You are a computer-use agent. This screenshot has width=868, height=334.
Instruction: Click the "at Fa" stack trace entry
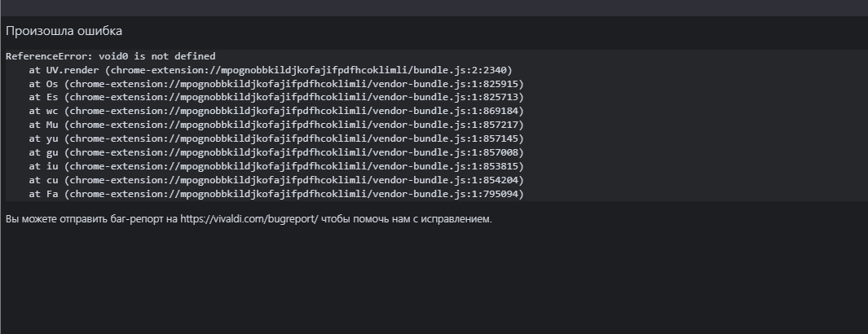tap(276, 194)
